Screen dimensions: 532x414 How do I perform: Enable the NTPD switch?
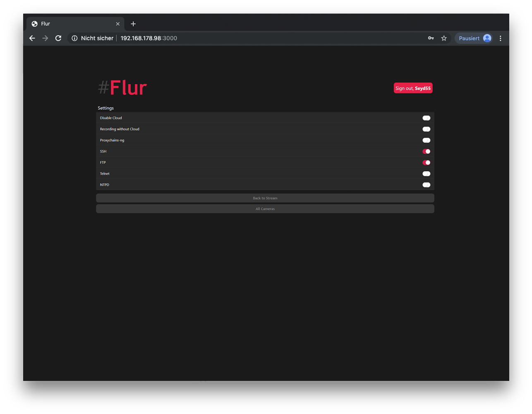point(427,185)
